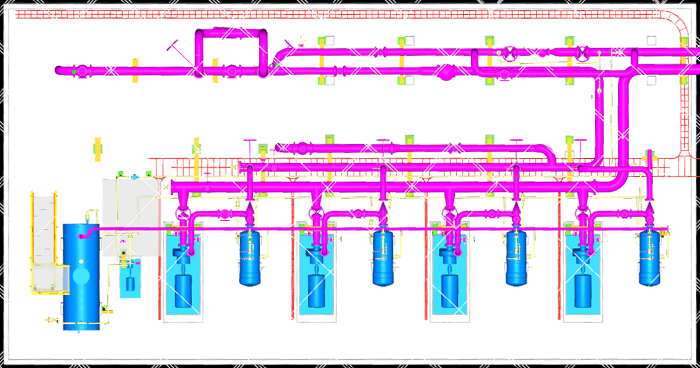The height and width of the screenshot is (368, 700).
Task: Select the long red cable tray along top
Action: (339, 15)
